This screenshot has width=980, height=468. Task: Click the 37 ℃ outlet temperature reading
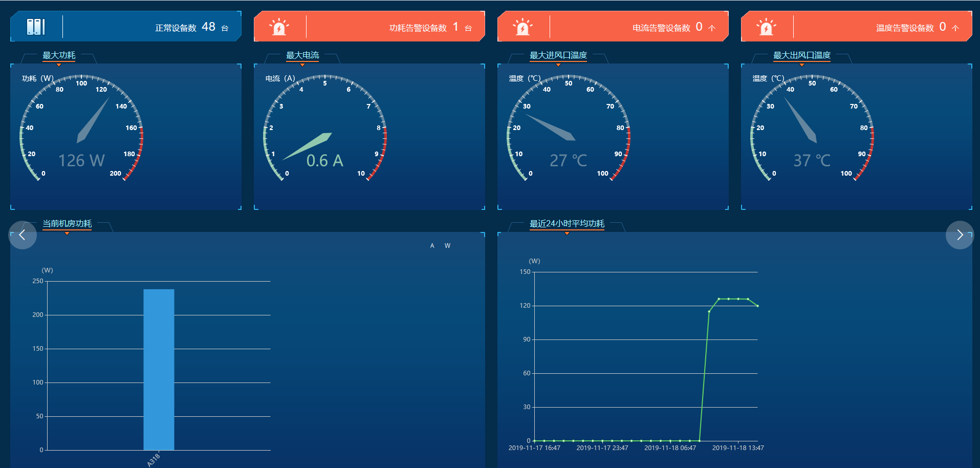click(812, 161)
